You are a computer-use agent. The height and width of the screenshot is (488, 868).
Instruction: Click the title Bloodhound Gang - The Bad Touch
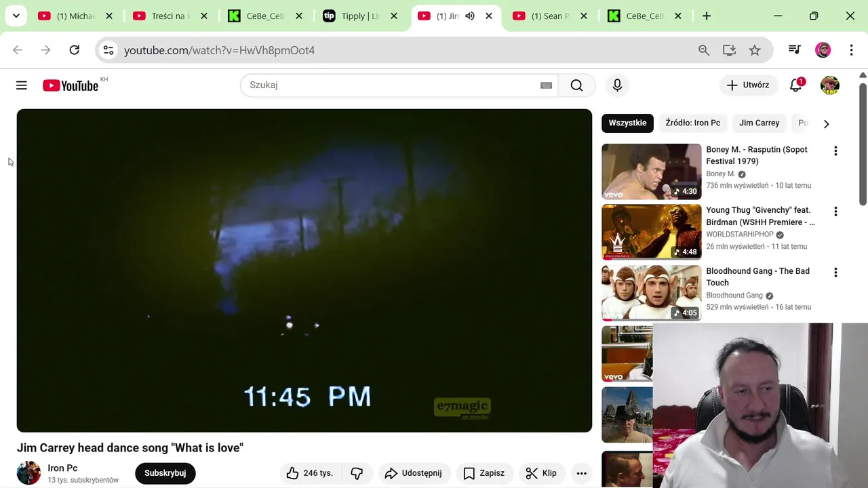(x=757, y=277)
